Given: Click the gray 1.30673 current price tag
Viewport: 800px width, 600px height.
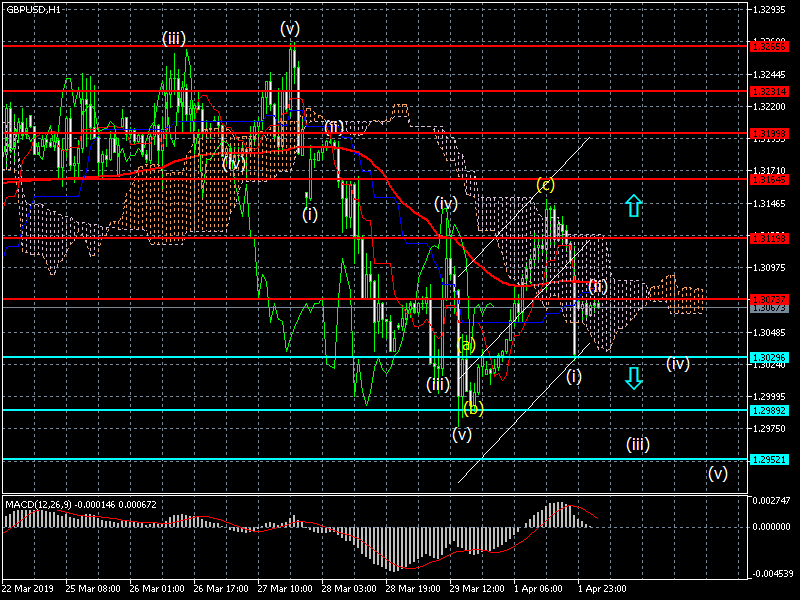Looking at the screenshot, I should pyautogui.click(x=772, y=308).
